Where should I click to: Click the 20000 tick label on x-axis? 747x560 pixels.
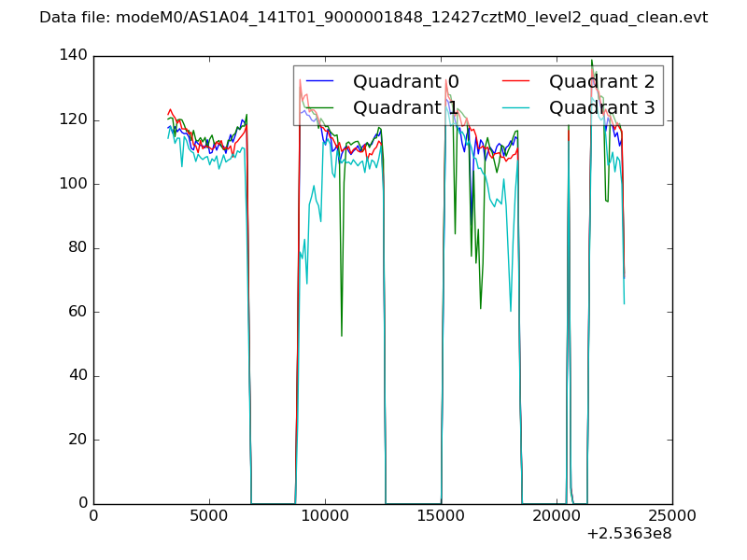coord(557,516)
